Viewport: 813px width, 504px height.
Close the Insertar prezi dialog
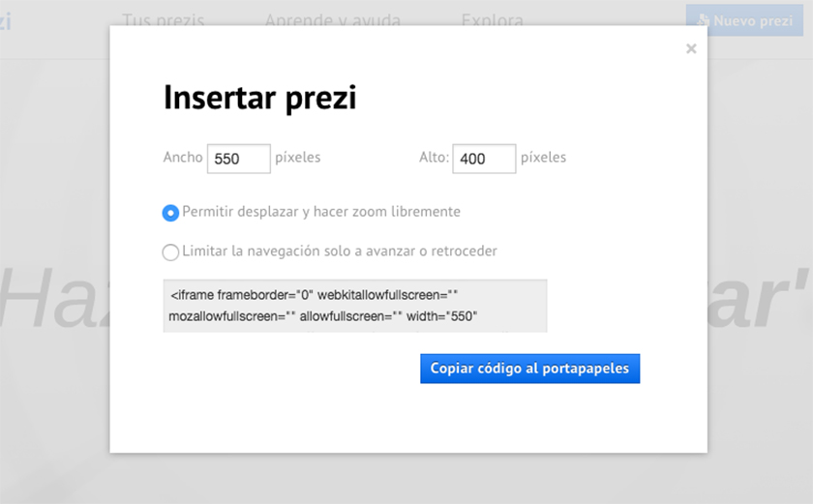point(690,48)
